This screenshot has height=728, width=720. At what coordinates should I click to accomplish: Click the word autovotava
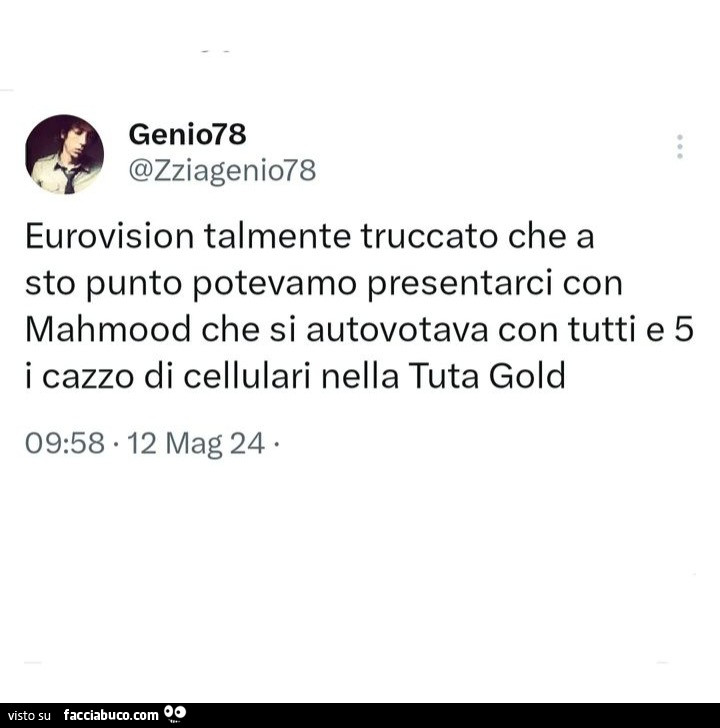pyautogui.click(x=397, y=330)
